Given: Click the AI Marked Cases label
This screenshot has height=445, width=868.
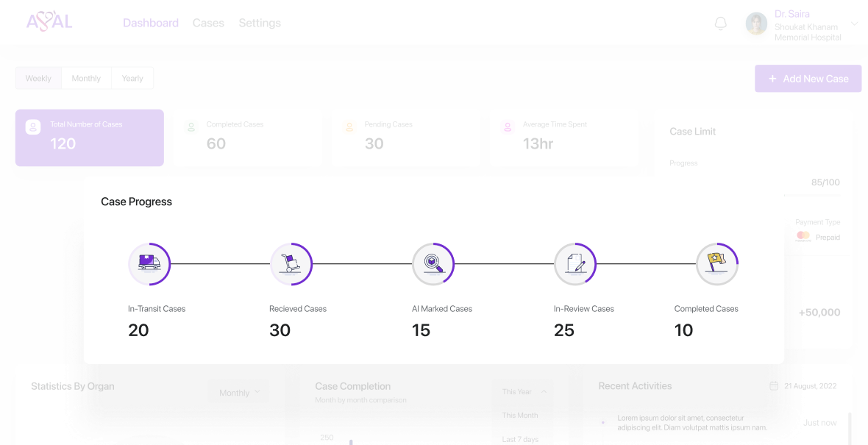Looking at the screenshot, I should (442, 309).
